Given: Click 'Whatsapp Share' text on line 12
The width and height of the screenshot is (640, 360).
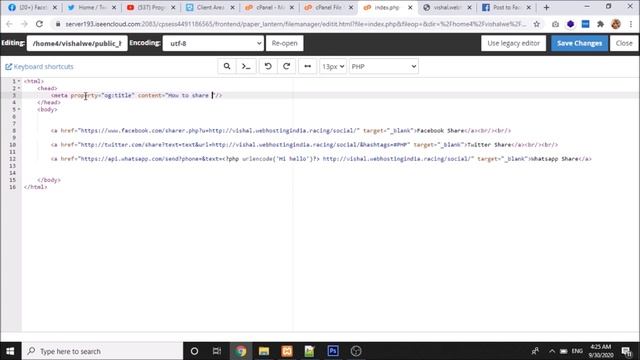Looking at the screenshot, I should (554, 159).
